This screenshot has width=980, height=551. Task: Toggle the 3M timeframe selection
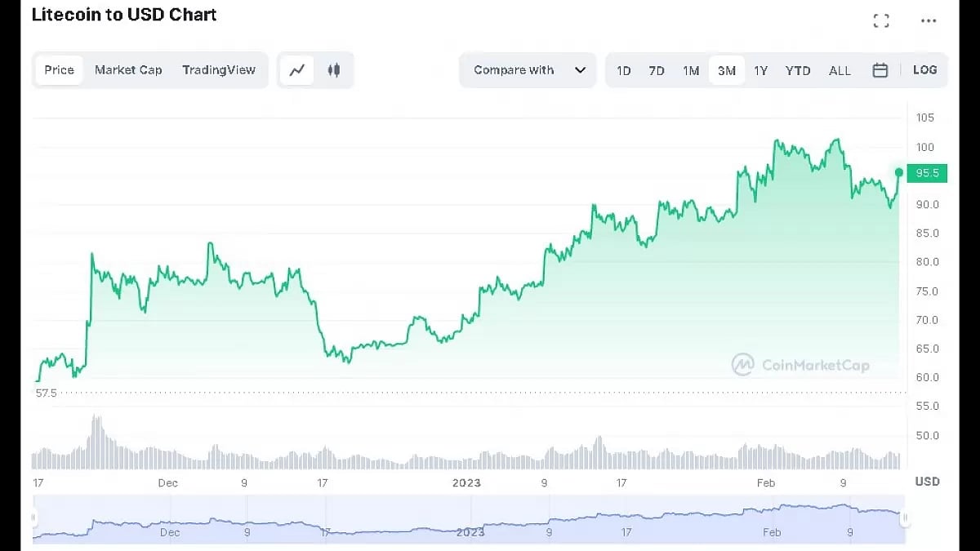[x=726, y=70]
